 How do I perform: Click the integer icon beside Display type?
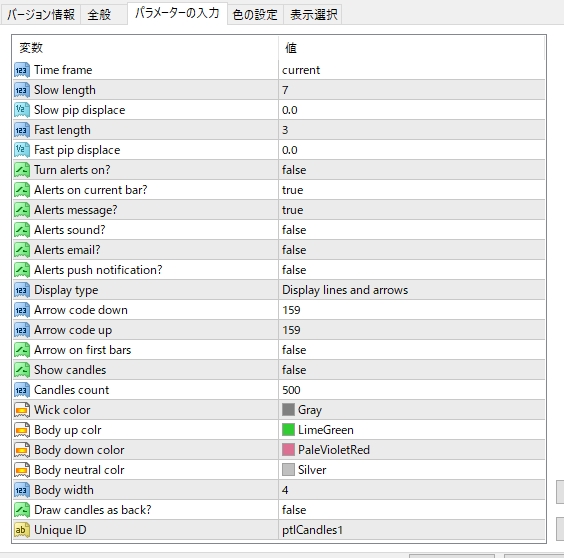coord(22,290)
